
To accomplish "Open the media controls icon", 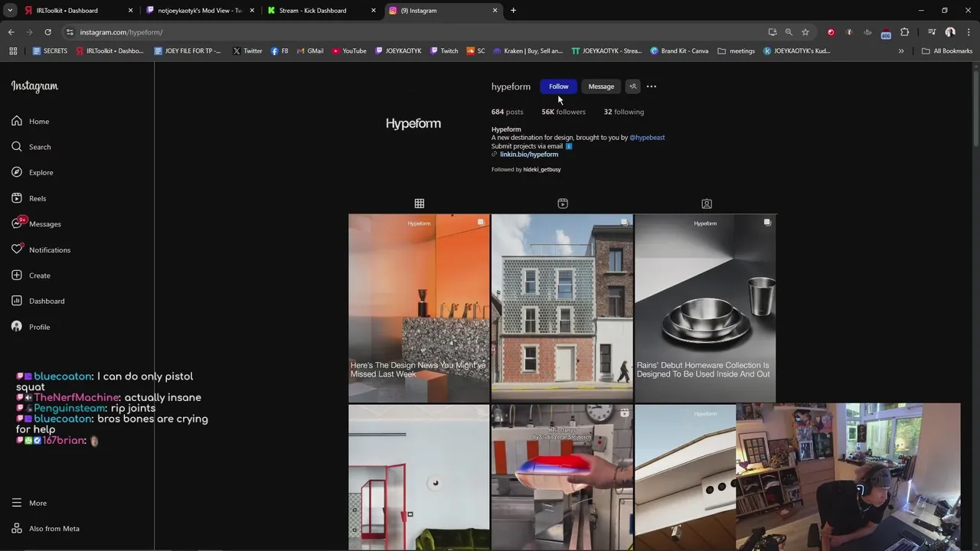I will pyautogui.click(x=932, y=32).
